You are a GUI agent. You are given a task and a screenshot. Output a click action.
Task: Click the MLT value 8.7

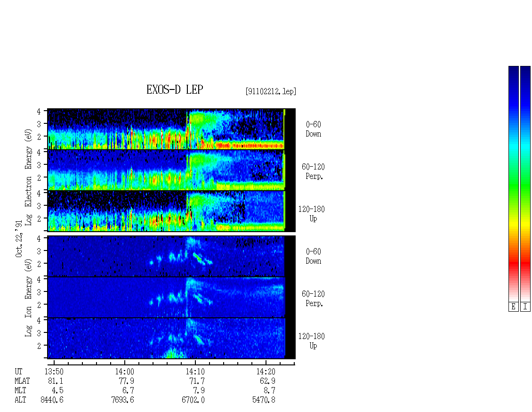pyautogui.click(x=269, y=391)
